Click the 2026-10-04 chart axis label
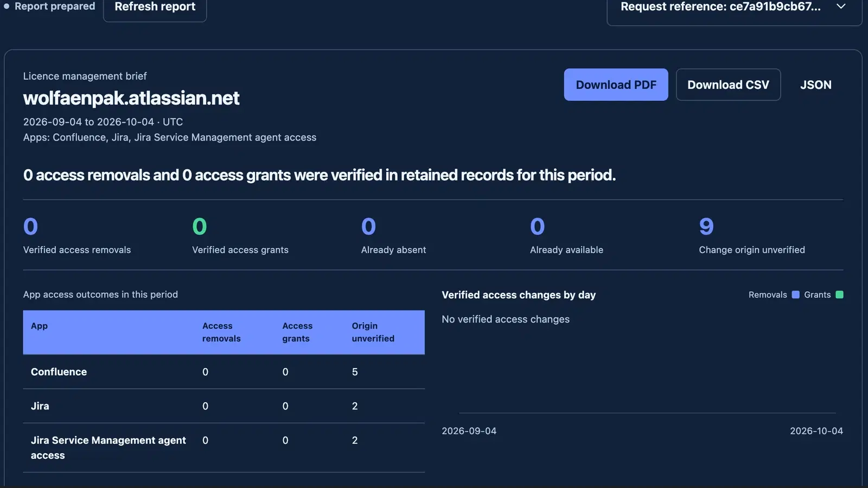This screenshot has height=488, width=868. (816, 431)
